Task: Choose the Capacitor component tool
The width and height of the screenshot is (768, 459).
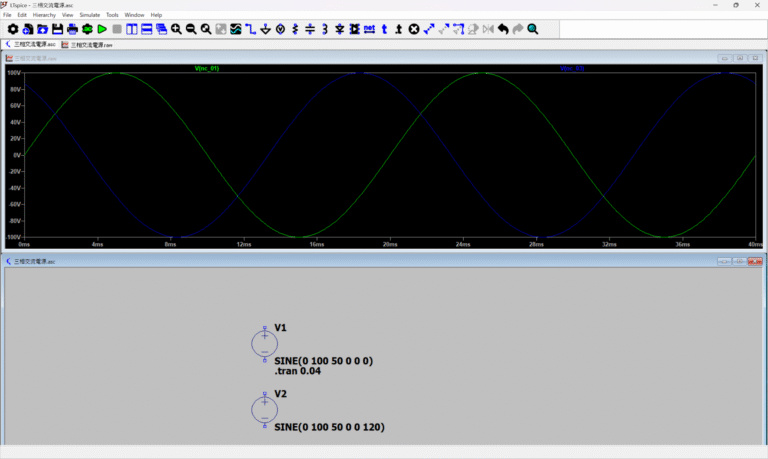Action: coord(310,29)
